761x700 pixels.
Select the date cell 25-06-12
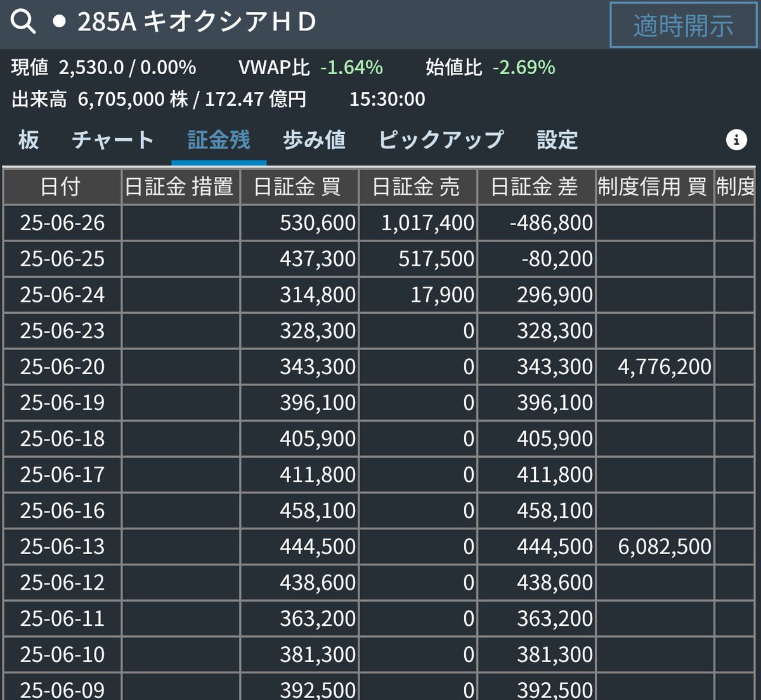pos(62,583)
